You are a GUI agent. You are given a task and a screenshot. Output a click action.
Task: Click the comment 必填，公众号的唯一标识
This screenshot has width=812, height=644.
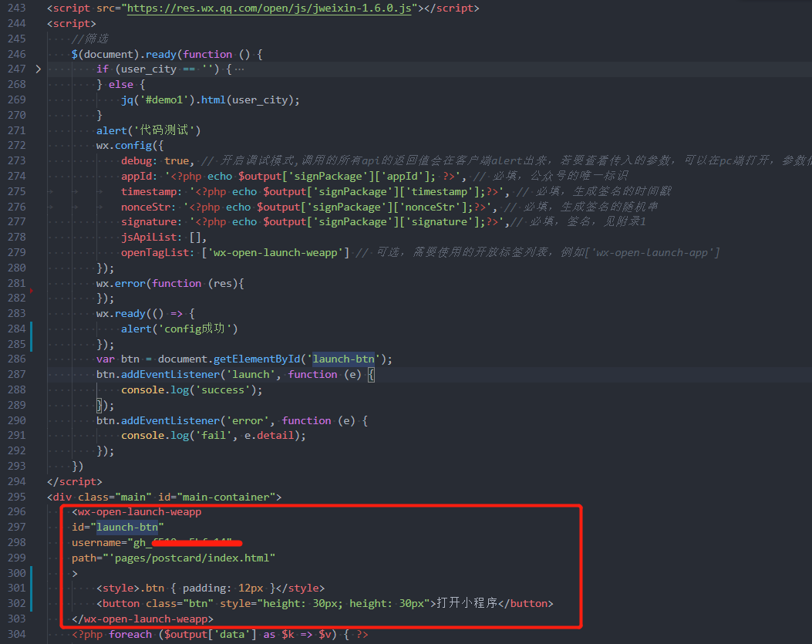point(551,176)
